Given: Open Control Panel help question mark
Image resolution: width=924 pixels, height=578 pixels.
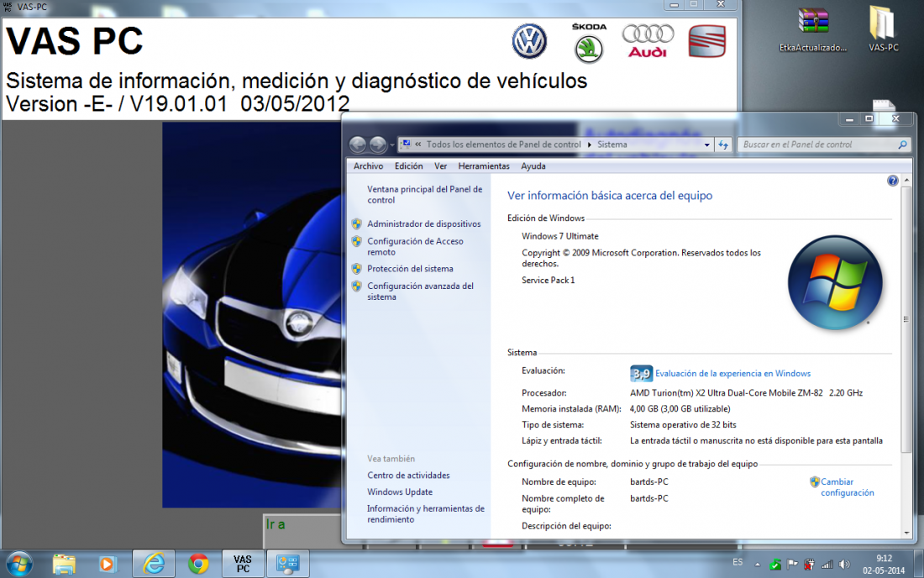Looking at the screenshot, I should (x=892, y=181).
